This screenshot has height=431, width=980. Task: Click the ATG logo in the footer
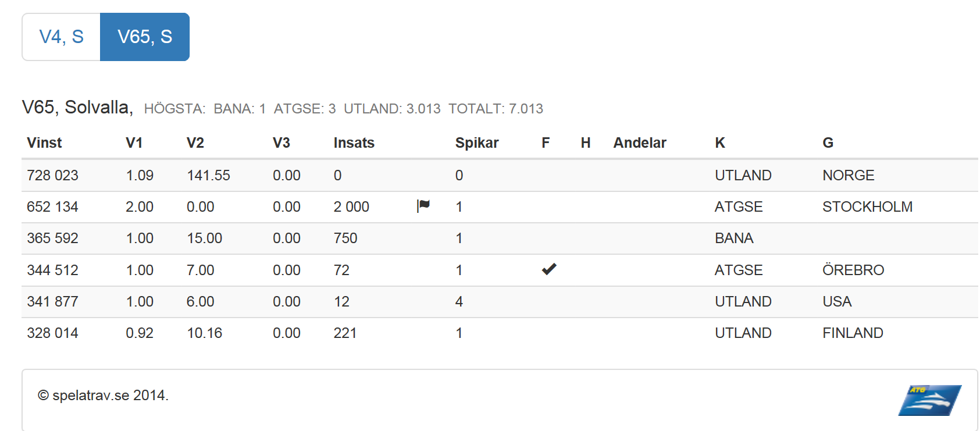pyautogui.click(x=929, y=400)
